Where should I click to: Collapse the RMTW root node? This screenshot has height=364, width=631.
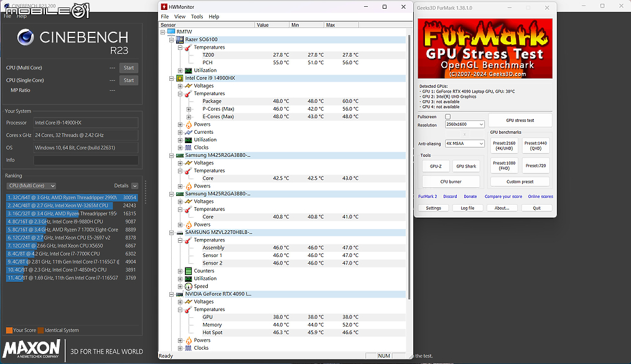(x=163, y=32)
